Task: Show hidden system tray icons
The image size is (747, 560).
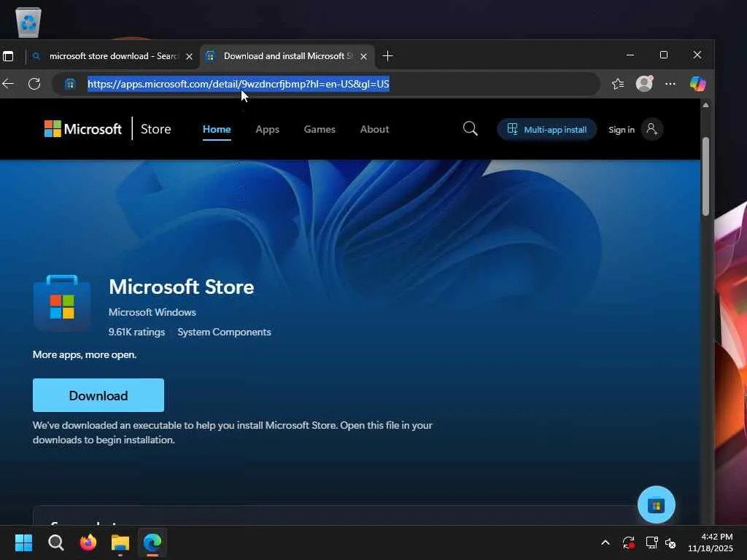Action: pyautogui.click(x=605, y=542)
